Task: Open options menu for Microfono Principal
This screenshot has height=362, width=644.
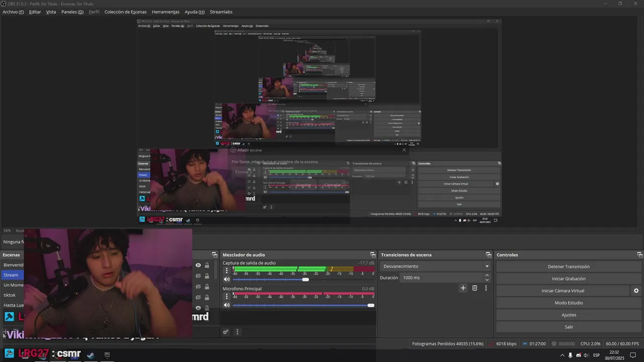Action: click(226, 297)
